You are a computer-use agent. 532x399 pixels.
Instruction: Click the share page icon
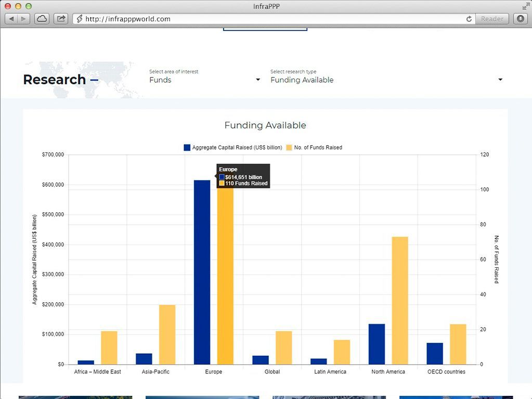(x=61, y=19)
